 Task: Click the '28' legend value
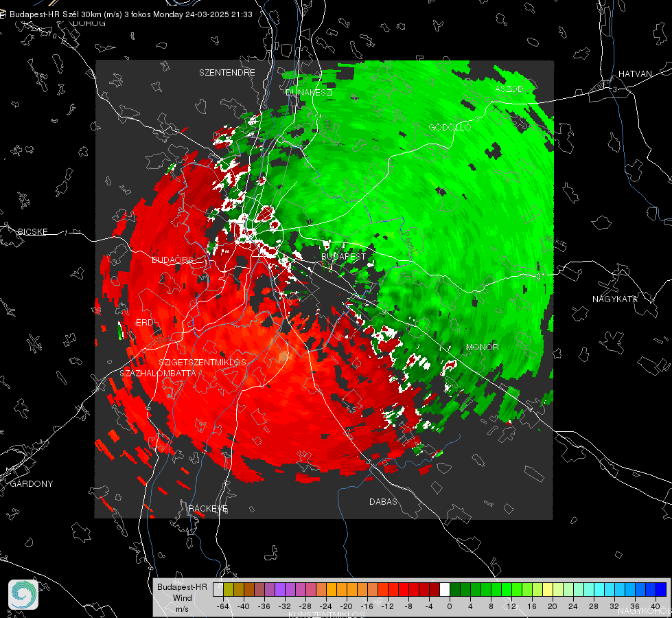tap(594, 606)
